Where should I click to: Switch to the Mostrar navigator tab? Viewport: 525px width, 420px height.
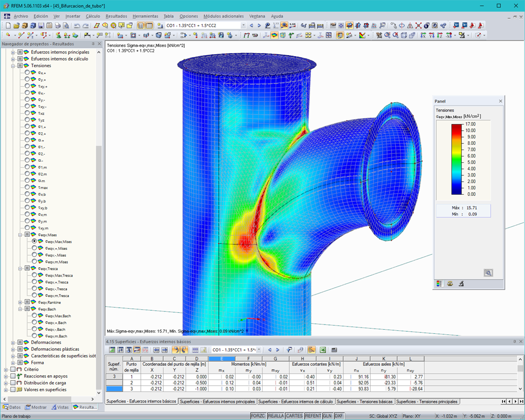pyautogui.click(x=36, y=407)
